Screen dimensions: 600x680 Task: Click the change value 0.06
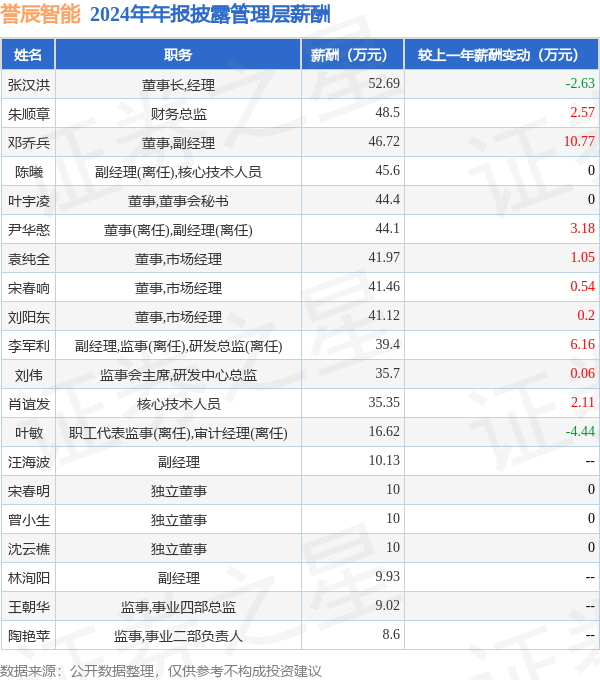(x=582, y=373)
